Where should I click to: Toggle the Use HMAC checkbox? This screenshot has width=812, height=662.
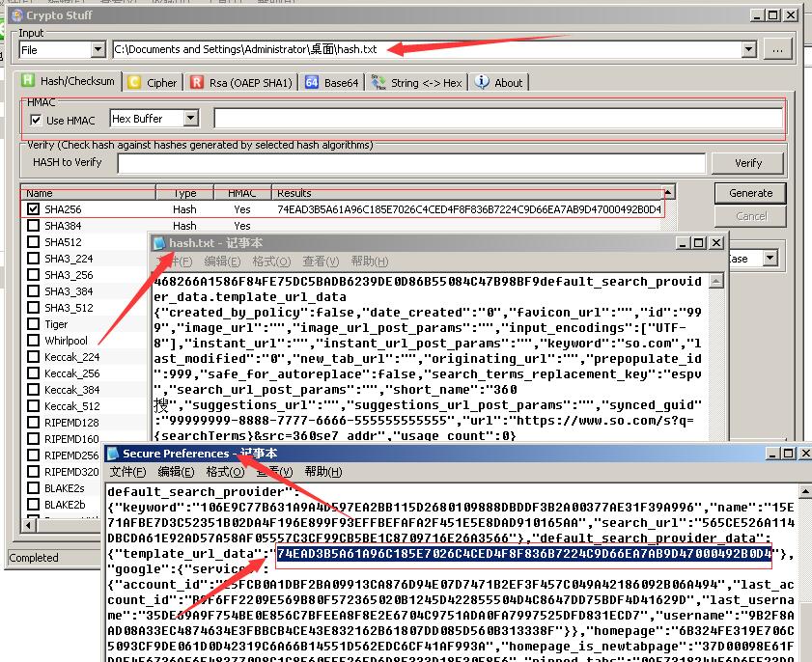coord(36,120)
